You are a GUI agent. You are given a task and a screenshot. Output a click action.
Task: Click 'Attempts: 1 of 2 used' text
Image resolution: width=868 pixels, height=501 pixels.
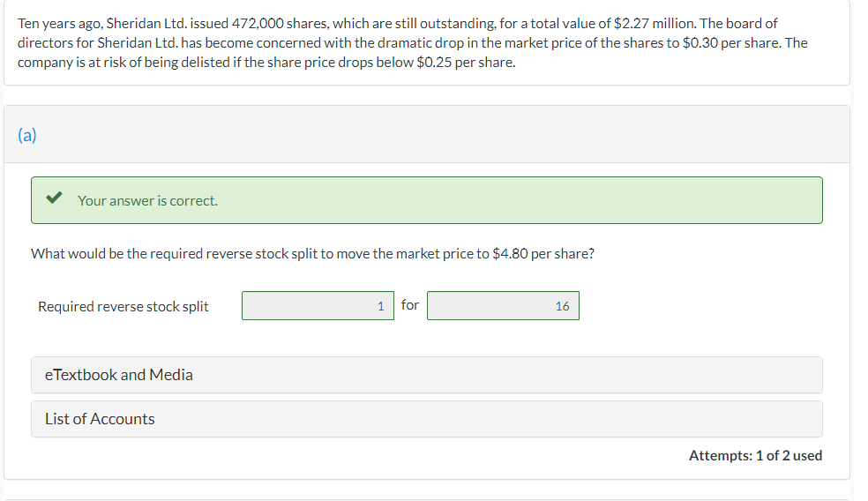pyautogui.click(x=755, y=455)
